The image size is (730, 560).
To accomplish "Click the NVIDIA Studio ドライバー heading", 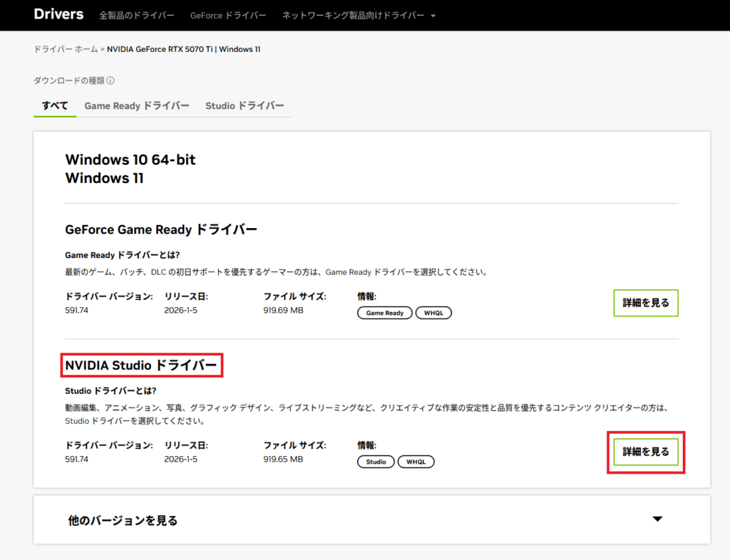I will tap(141, 365).
